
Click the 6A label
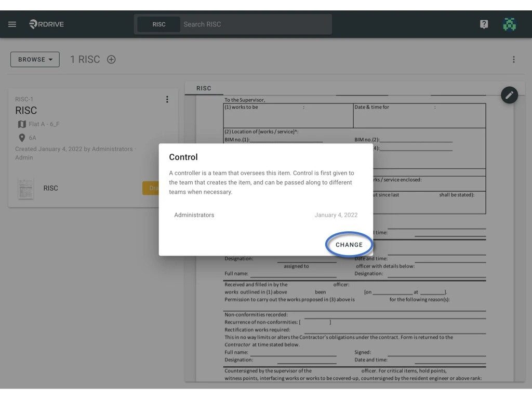pyautogui.click(x=33, y=138)
